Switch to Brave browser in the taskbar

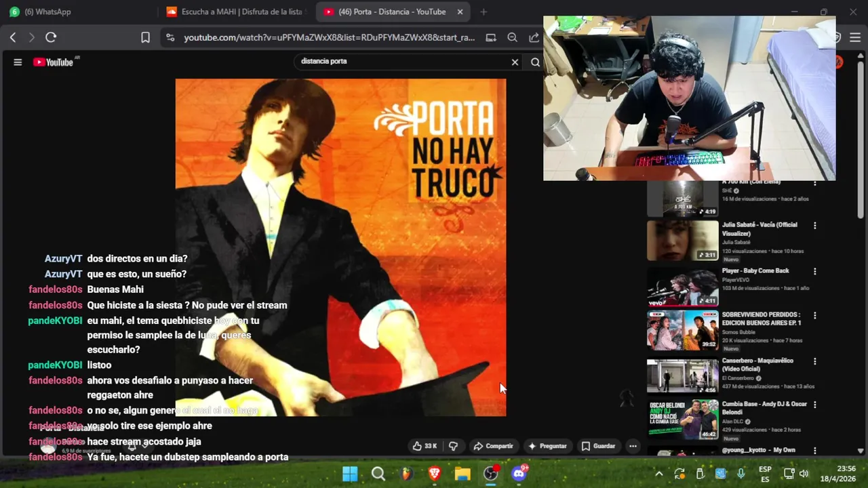point(435,474)
